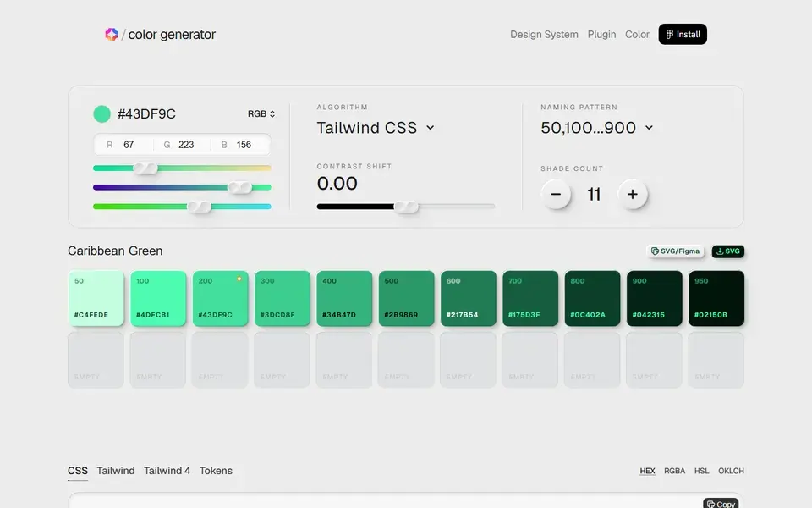812x508 pixels.
Task: Select the 300 shade swatch #3DCD8F
Action: pos(283,298)
